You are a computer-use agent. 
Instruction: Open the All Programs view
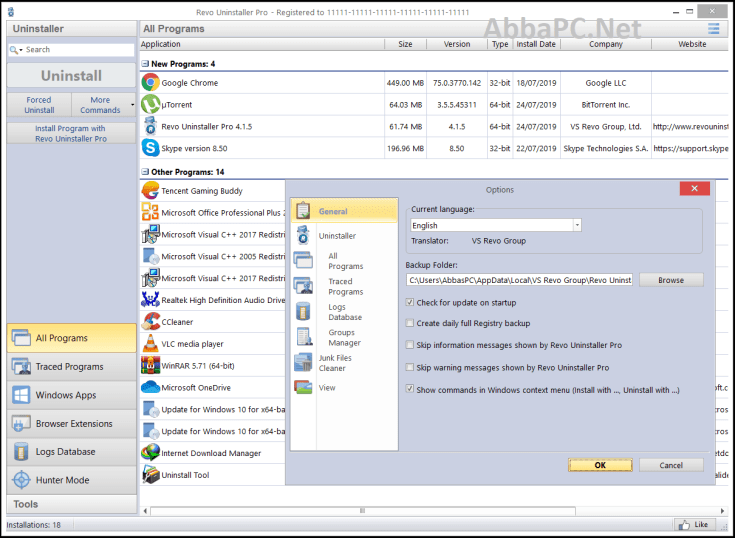pyautogui.click(x=72, y=338)
